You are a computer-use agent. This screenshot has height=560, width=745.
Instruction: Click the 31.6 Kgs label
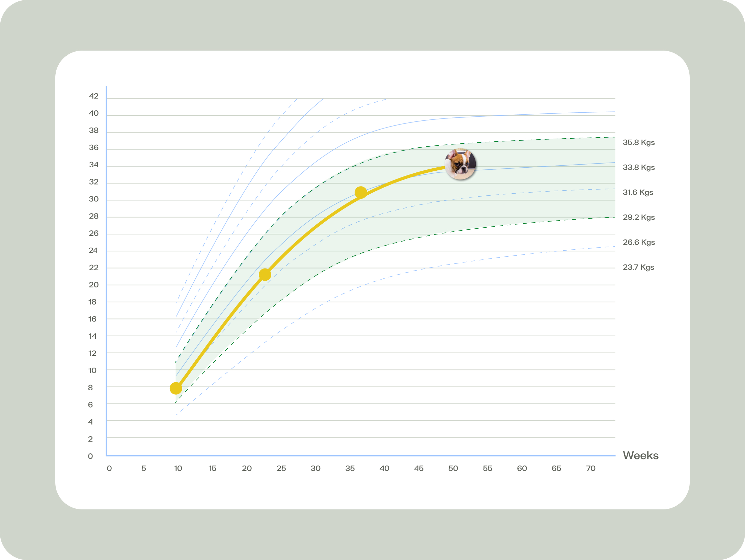(x=638, y=192)
